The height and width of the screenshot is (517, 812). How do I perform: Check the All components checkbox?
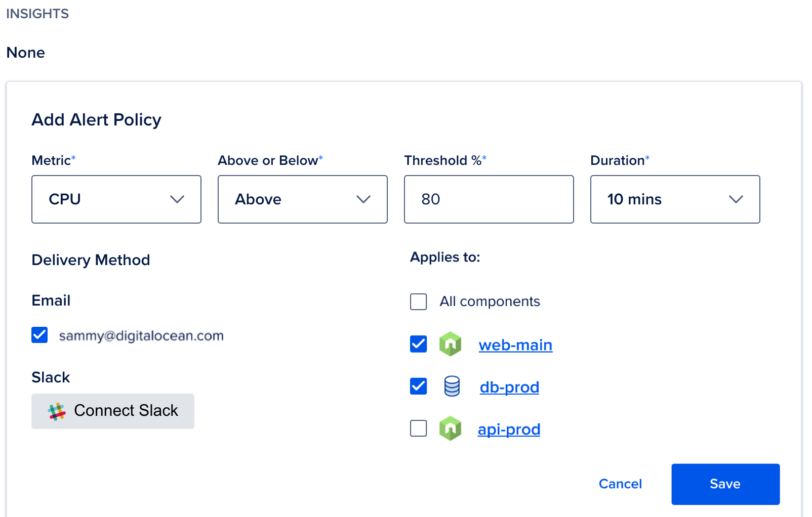coord(419,301)
